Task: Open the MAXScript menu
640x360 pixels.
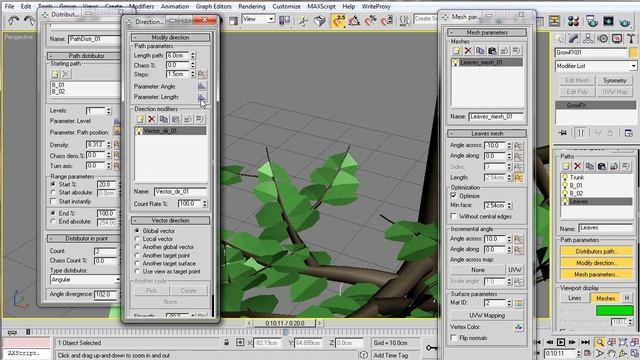Action: click(321, 7)
